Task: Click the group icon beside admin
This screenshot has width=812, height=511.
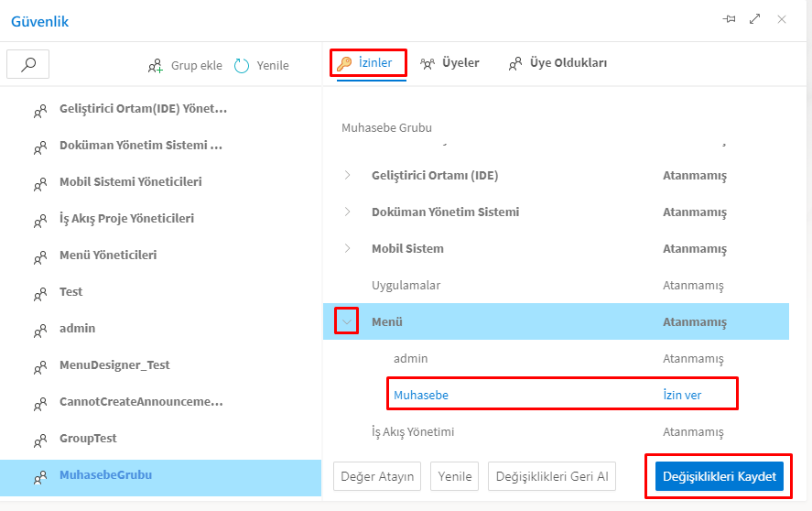Action: pyautogui.click(x=40, y=331)
